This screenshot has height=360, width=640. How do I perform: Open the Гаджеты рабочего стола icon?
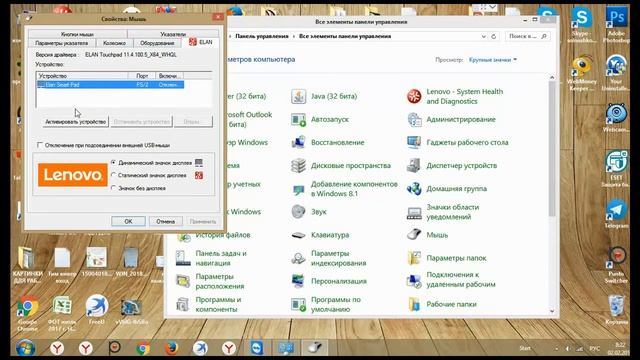pos(414,142)
